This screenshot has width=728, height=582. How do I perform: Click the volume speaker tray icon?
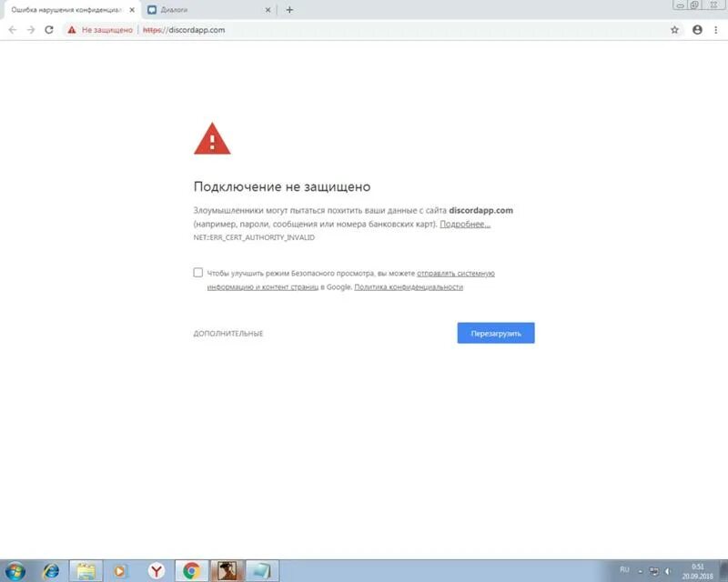click(668, 571)
